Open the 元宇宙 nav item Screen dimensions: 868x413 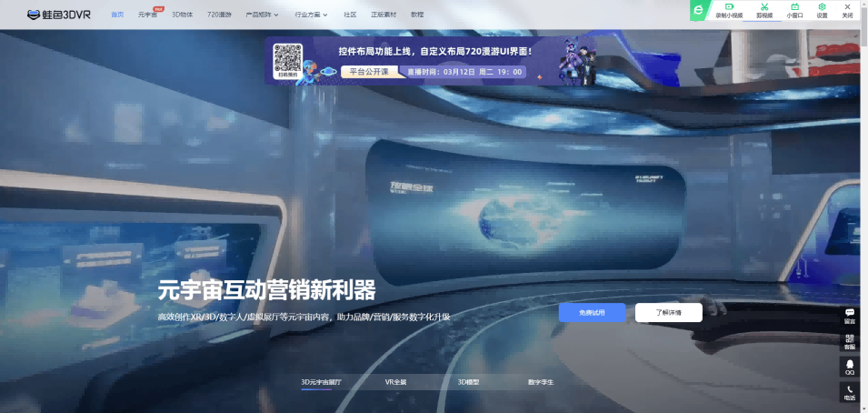point(148,15)
